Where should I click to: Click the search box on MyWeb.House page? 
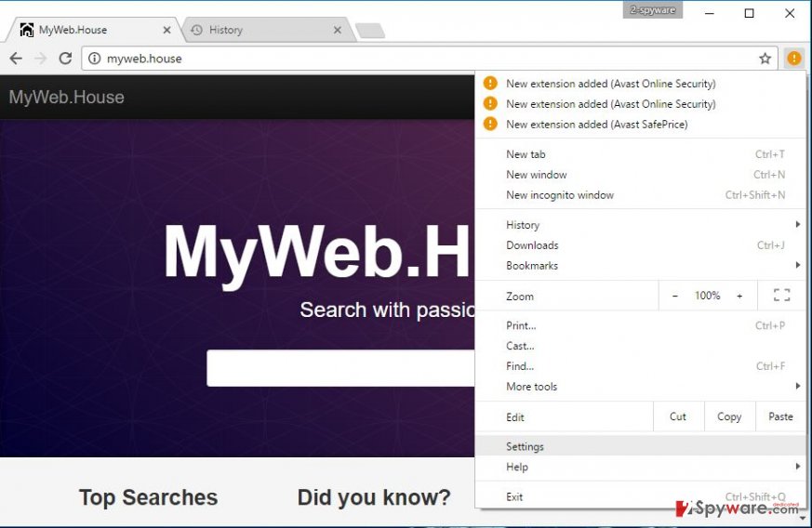click(x=340, y=367)
